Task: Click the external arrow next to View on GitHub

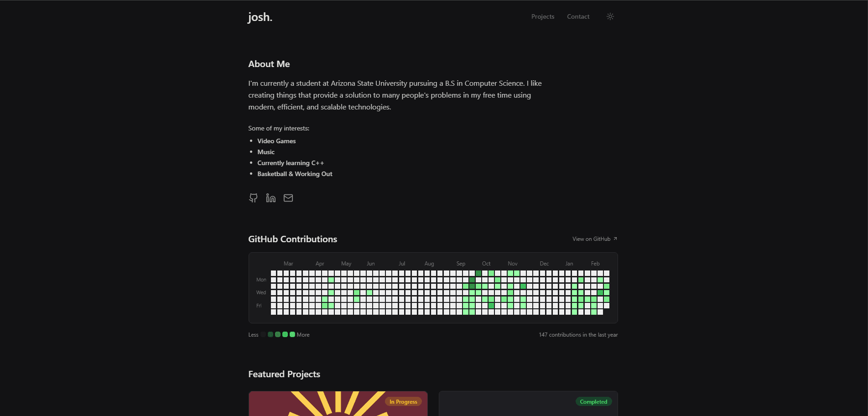Action: [x=614, y=238]
